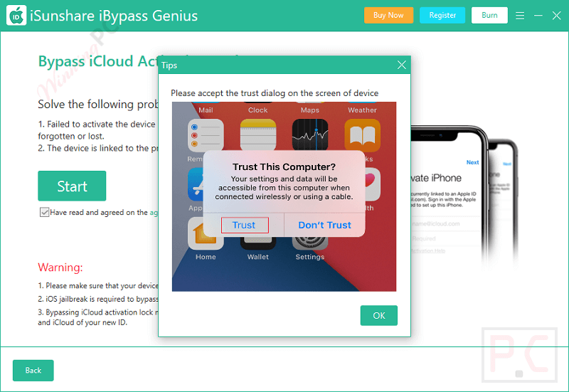Click the Settings gear icon in illustration

[310, 243]
